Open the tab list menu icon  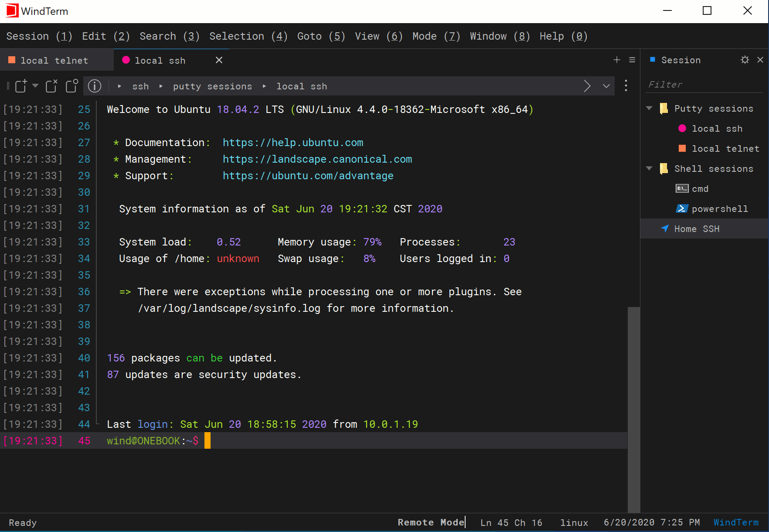[x=632, y=60]
